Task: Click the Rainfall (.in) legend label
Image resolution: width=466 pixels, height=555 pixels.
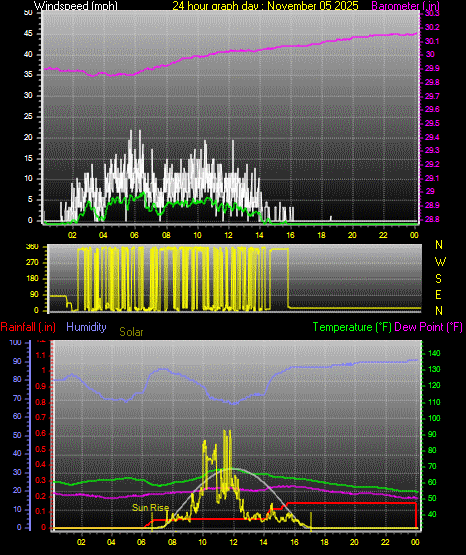Action: (x=28, y=327)
